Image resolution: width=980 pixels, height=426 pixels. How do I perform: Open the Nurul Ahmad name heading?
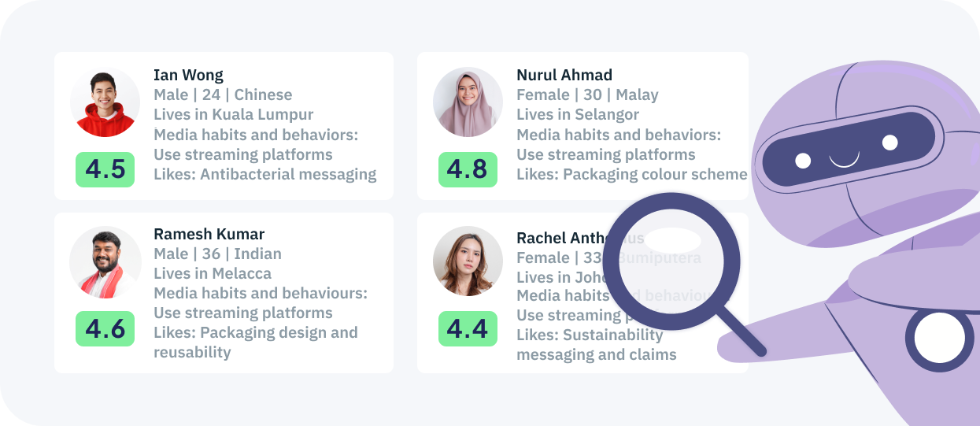click(x=564, y=75)
